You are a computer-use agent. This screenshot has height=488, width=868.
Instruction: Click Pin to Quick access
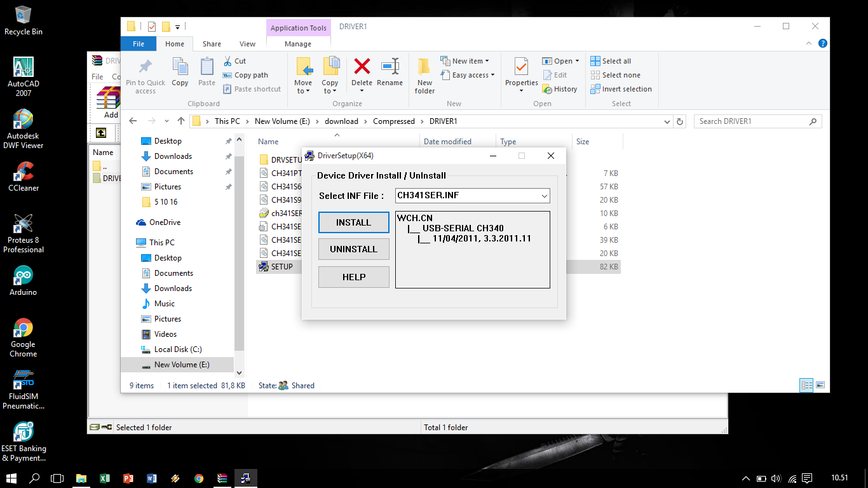(146, 76)
